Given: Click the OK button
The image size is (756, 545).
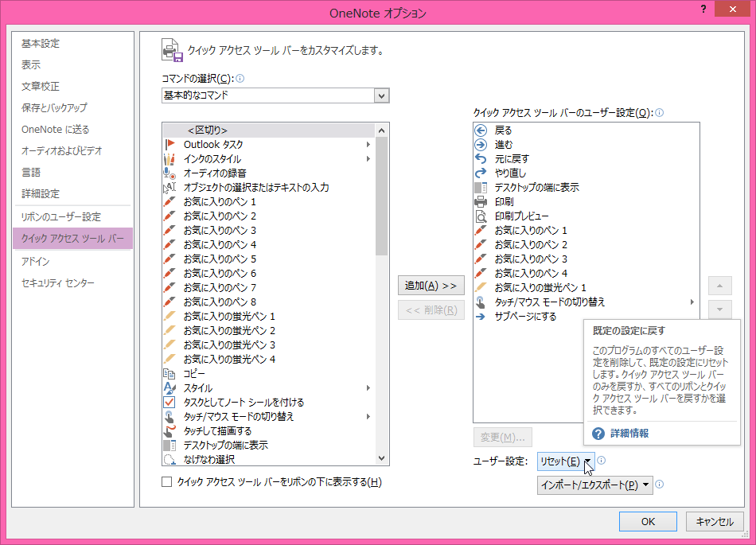Looking at the screenshot, I should (648, 521).
